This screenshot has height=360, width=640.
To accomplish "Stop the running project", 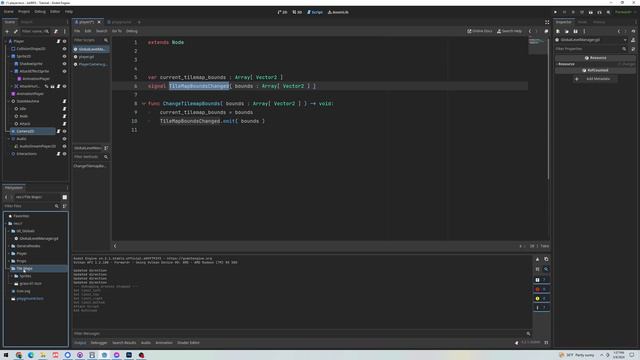I will tap(573, 12).
